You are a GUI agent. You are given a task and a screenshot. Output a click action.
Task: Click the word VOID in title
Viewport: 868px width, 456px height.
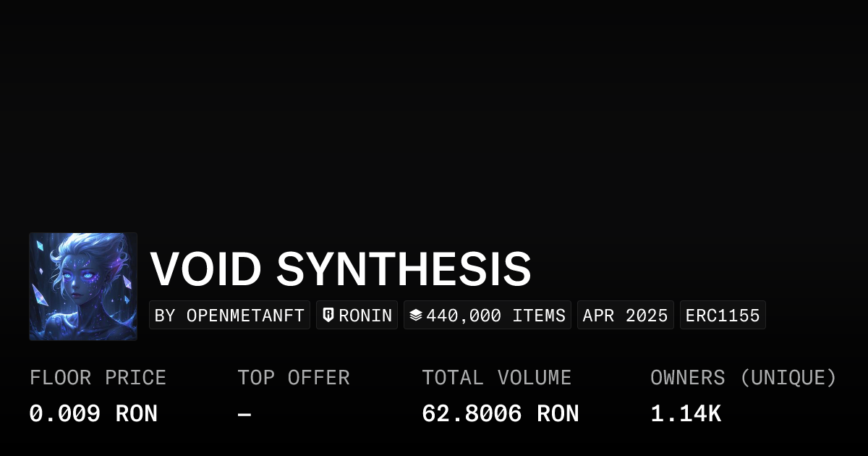click(205, 269)
